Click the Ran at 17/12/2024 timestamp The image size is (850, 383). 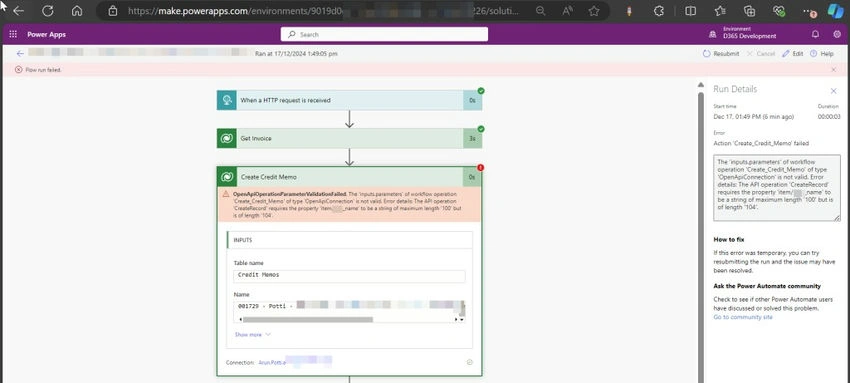point(296,54)
